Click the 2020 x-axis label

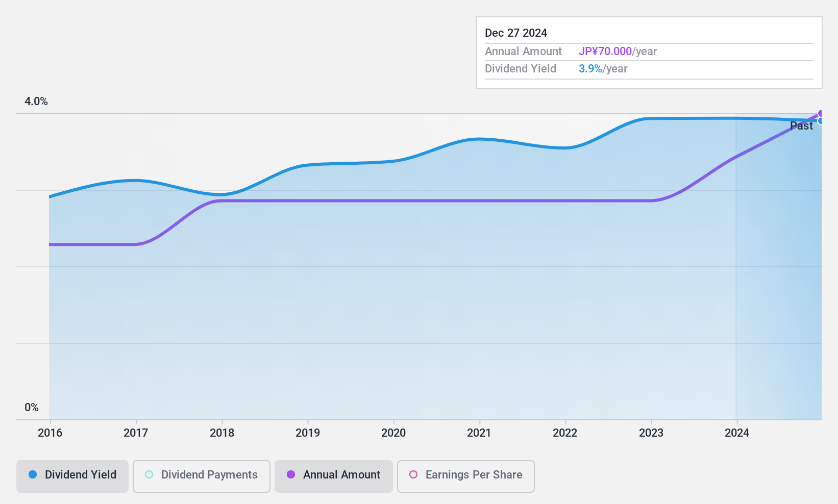(393, 433)
